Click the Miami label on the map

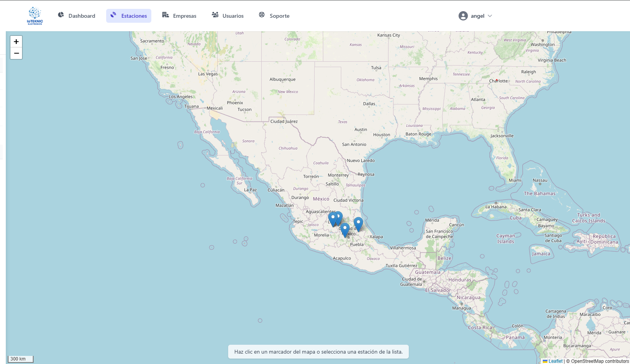click(x=515, y=180)
